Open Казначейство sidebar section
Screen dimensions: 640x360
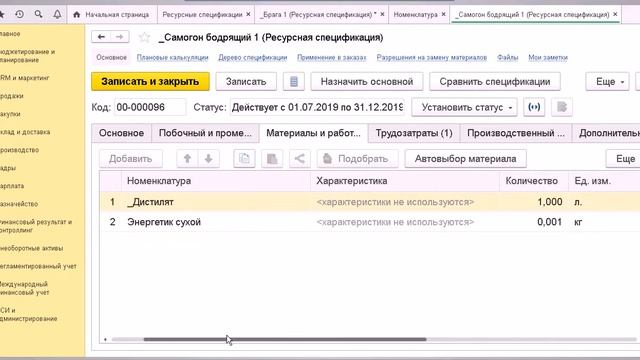click(18, 204)
